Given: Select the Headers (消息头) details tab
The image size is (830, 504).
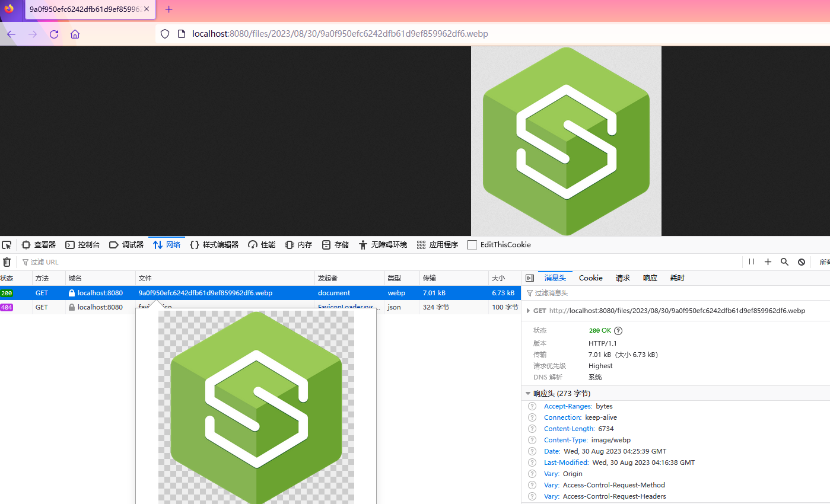Looking at the screenshot, I should [x=555, y=278].
